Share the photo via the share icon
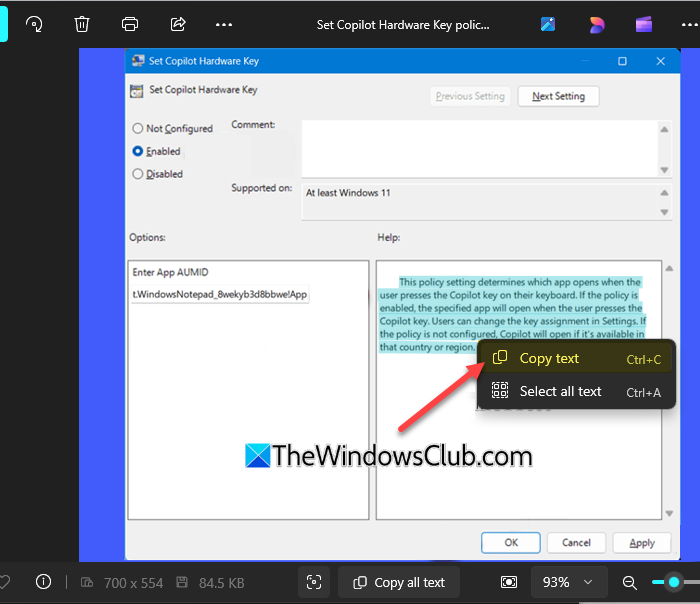This screenshot has height=604, width=700. point(178,24)
